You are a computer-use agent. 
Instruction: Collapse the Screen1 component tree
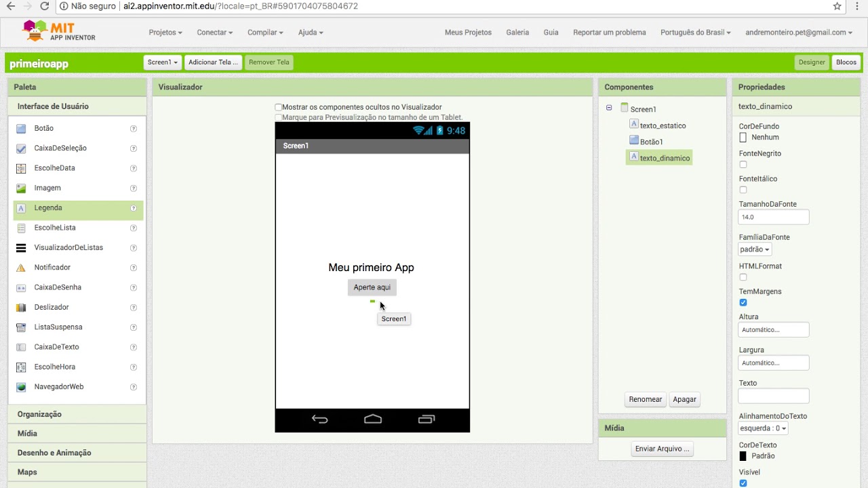coord(609,108)
